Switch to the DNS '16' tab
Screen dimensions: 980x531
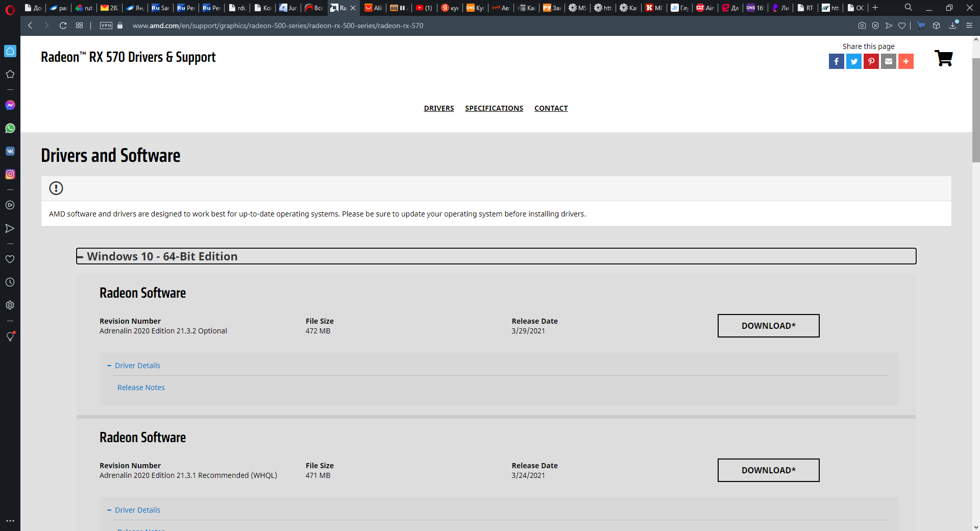(x=755, y=8)
